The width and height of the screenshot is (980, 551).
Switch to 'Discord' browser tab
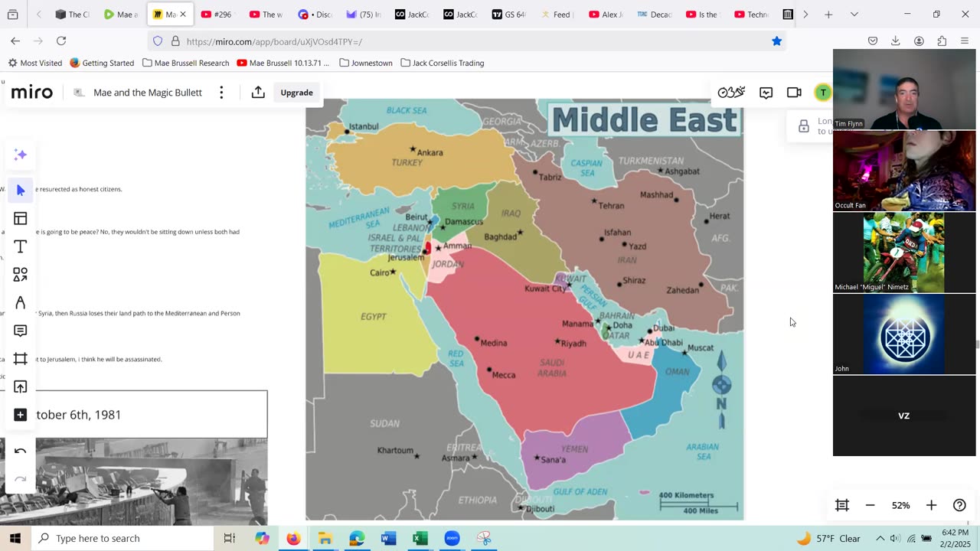coord(315,15)
